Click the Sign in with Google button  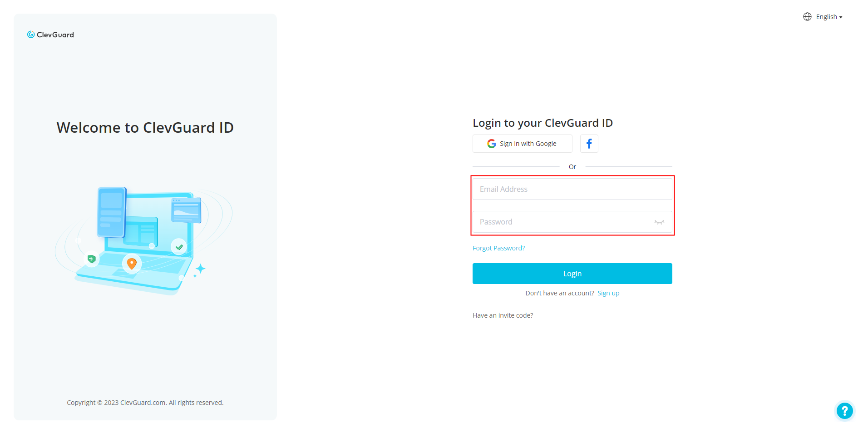click(522, 144)
